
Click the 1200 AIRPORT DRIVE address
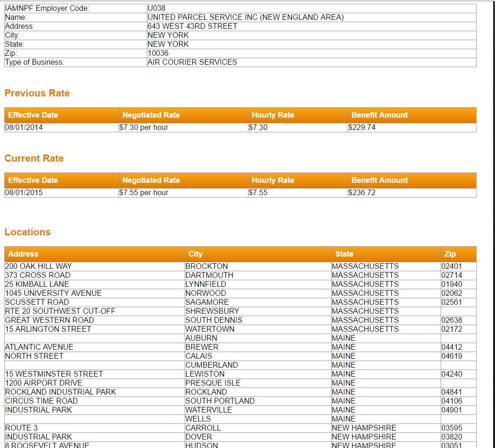[x=43, y=383]
